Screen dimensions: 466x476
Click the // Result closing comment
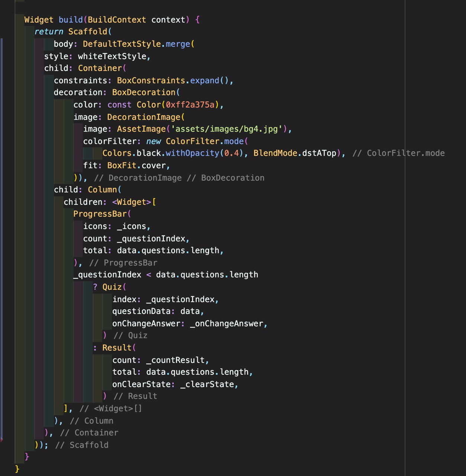(x=135, y=396)
